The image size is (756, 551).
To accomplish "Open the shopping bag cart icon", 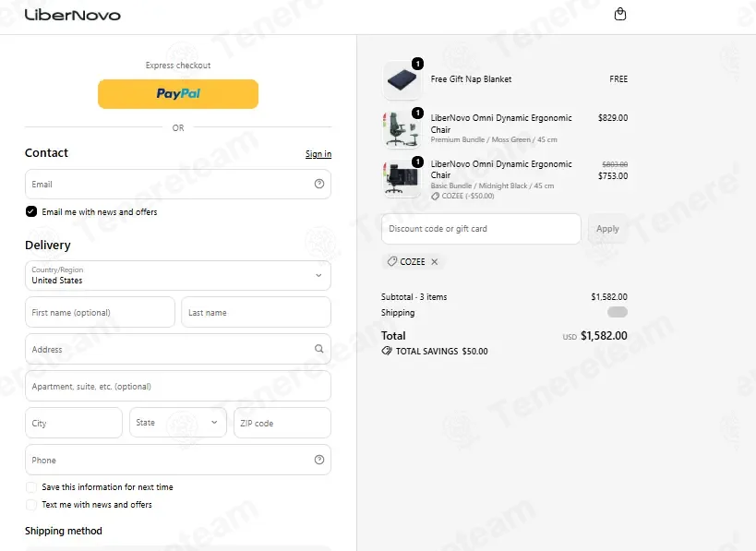I will click(x=620, y=15).
